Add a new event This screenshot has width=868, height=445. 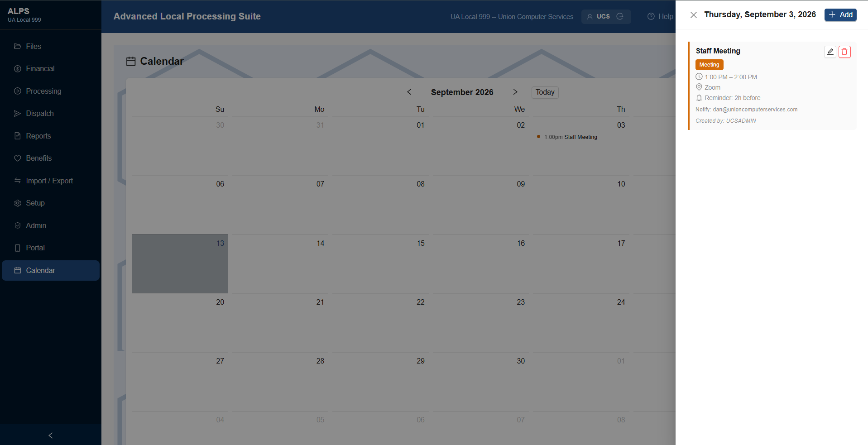pos(840,14)
